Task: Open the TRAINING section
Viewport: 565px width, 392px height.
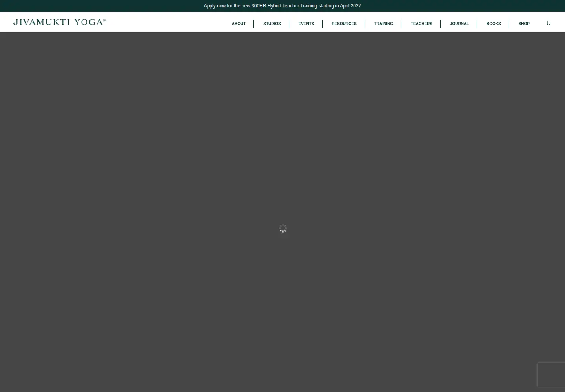Action: [383, 24]
